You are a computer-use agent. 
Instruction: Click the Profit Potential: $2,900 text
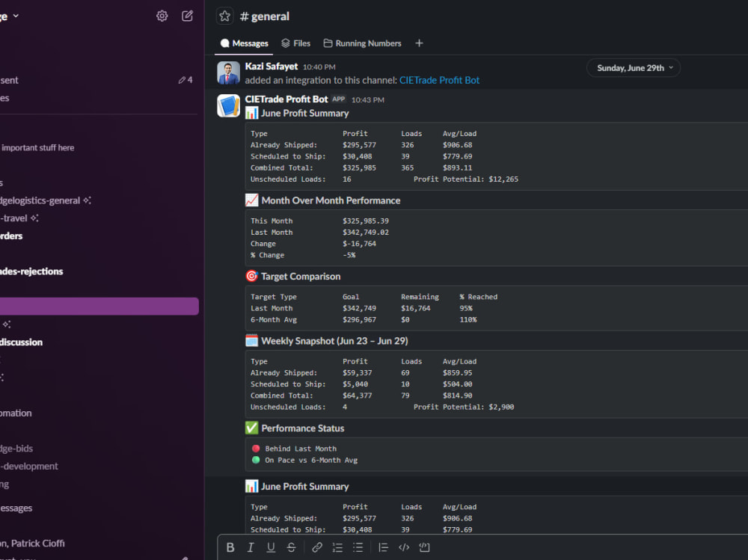point(464,407)
